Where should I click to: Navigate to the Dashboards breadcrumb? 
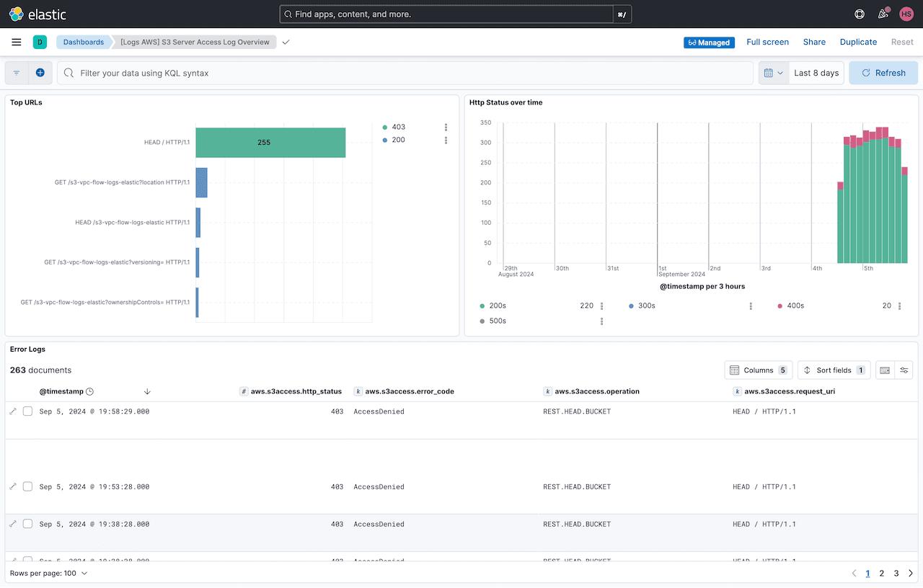(x=84, y=42)
